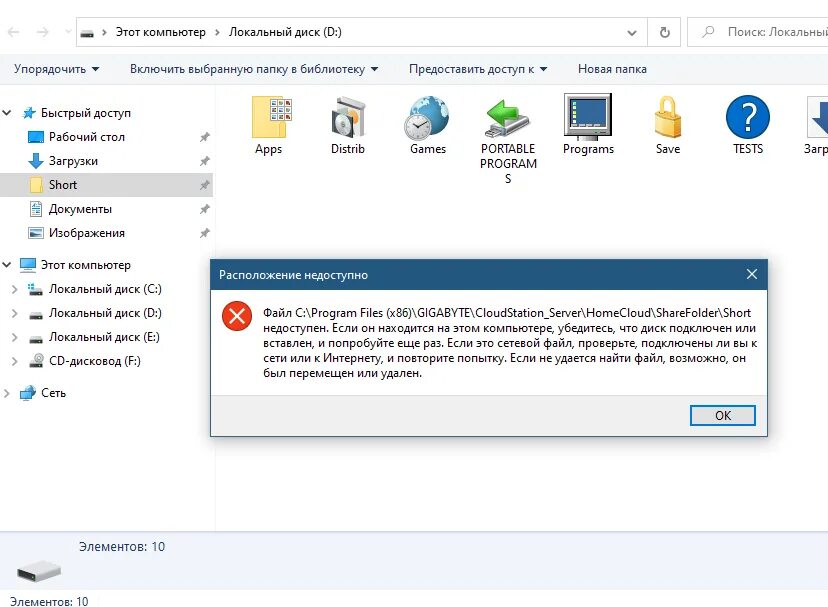Click the Back navigation arrow

click(14, 32)
